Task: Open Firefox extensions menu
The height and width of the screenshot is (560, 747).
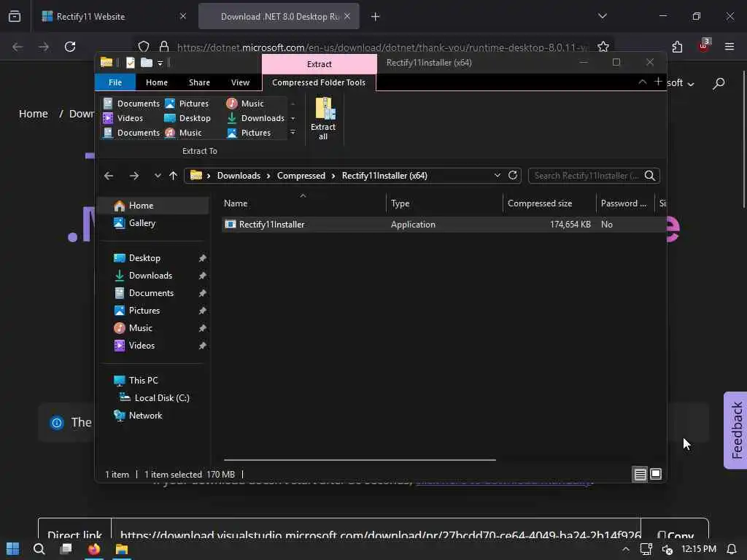Action: (x=677, y=47)
